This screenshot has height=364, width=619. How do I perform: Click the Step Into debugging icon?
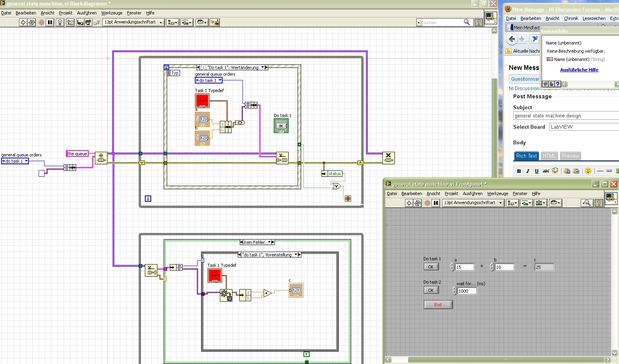80,23
